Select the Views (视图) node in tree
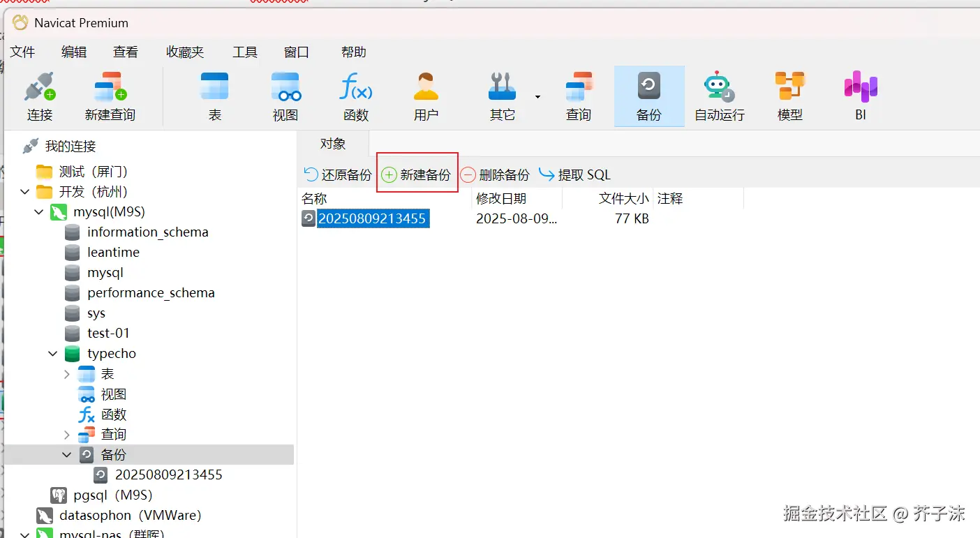This screenshot has height=538, width=980. point(113,394)
